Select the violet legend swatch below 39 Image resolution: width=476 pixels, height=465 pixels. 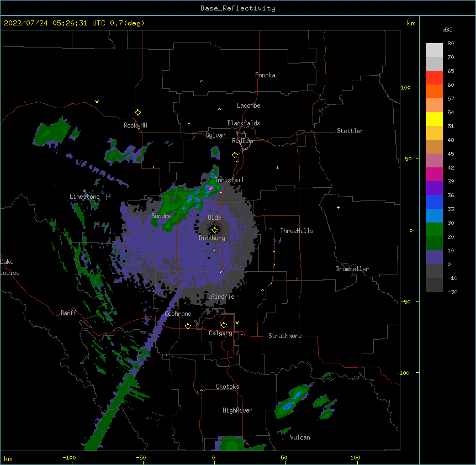click(434, 188)
